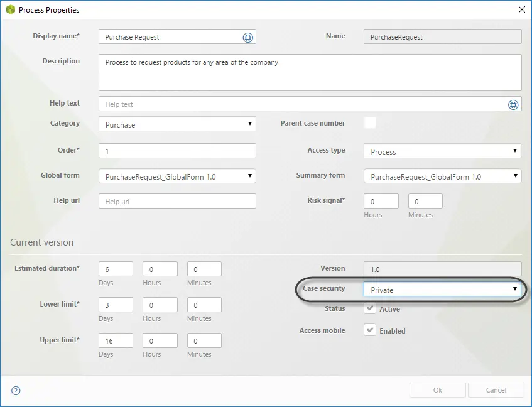Screen dimensions: 532x407
Task: Click the Cancel button
Action: coord(496,390)
